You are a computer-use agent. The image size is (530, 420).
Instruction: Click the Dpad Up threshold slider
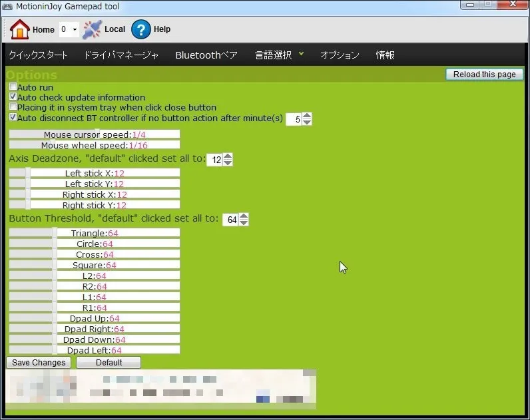(95, 318)
